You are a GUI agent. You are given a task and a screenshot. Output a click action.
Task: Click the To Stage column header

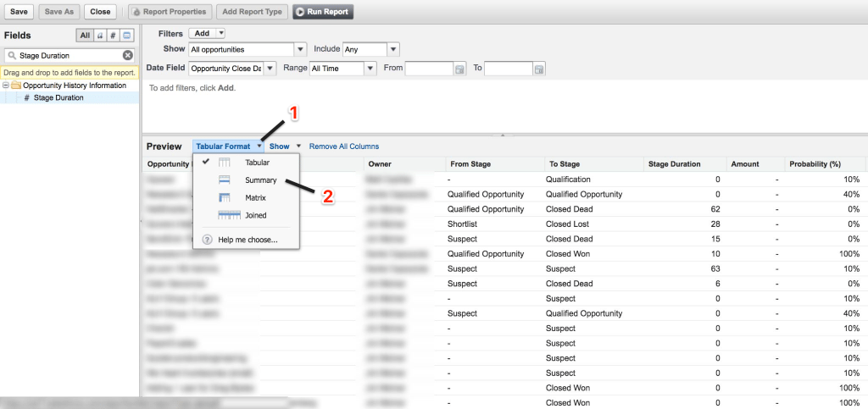[593, 164]
